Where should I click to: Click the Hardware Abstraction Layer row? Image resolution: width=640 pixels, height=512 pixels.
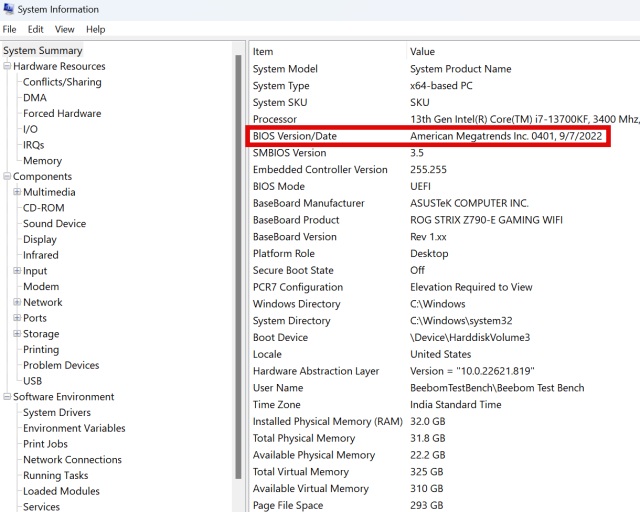[x=445, y=371]
